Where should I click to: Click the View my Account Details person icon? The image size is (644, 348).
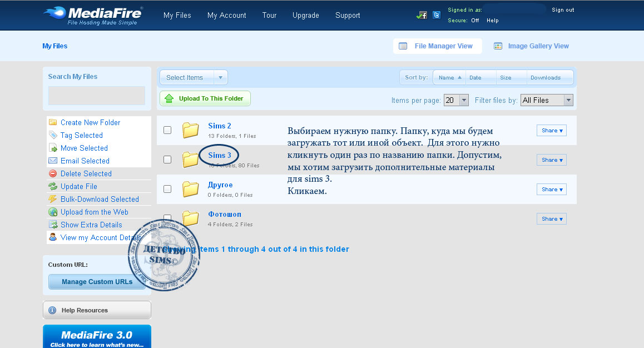coord(53,237)
